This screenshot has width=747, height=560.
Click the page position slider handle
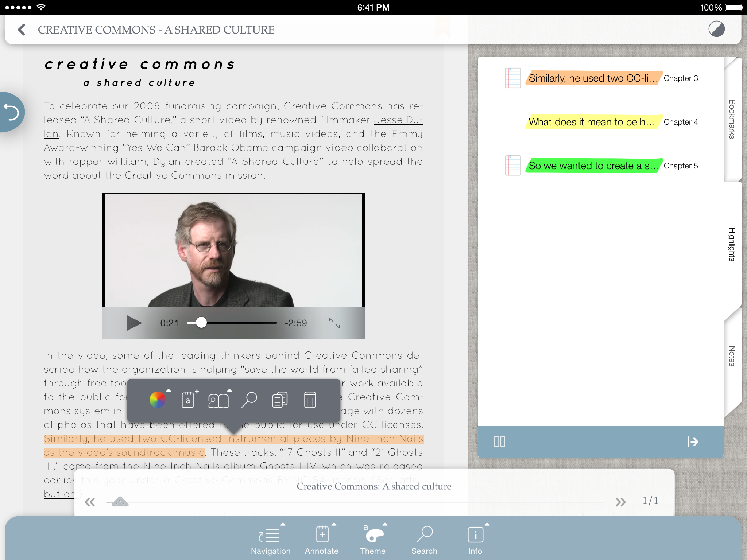(x=120, y=502)
